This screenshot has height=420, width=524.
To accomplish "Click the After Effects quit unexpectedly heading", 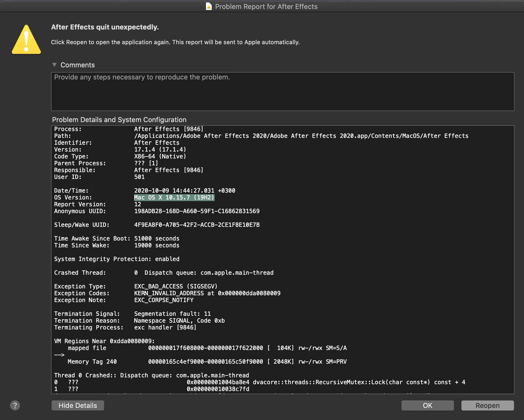I will tap(105, 27).
